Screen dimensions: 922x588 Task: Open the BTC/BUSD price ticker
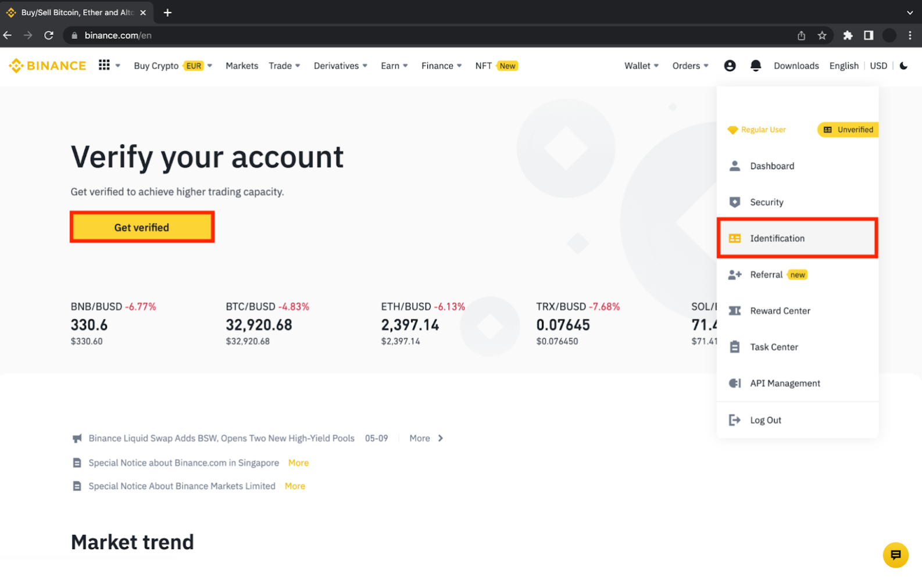click(267, 324)
